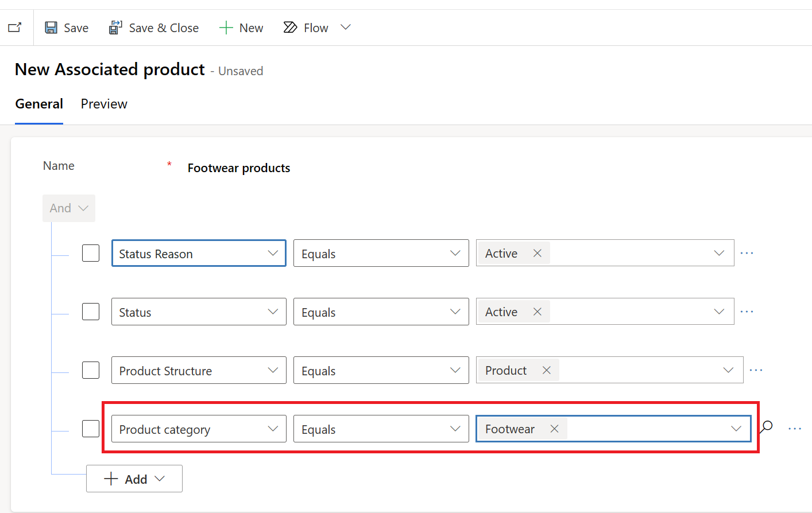Expand the Flow dropdown chevron
Image resolution: width=812 pixels, height=513 pixels.
pos(345,27)
